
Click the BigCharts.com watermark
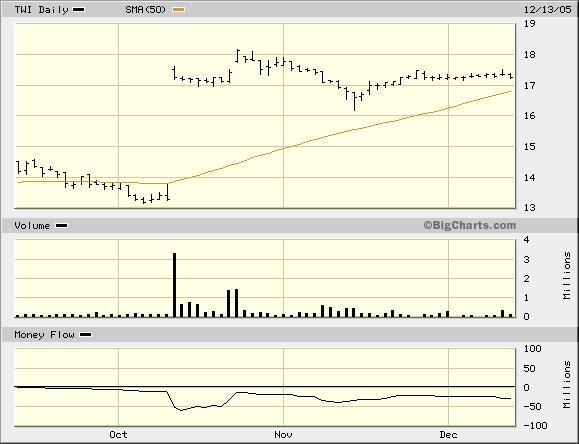[x=470, y=225]
